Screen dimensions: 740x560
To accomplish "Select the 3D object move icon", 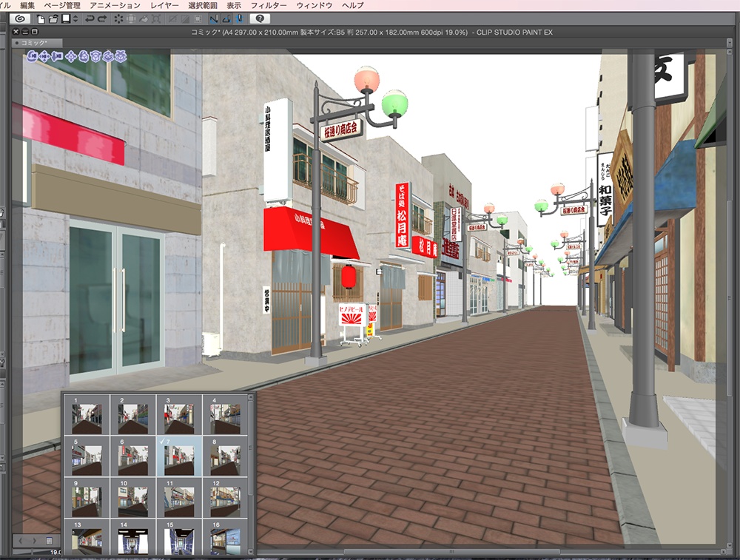I will 71,57.
